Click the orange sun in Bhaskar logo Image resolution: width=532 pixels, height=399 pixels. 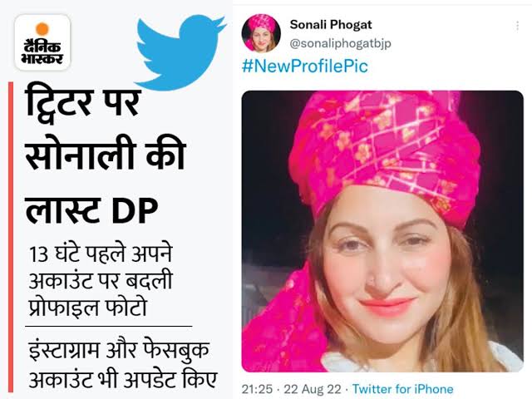coord(42,29)
